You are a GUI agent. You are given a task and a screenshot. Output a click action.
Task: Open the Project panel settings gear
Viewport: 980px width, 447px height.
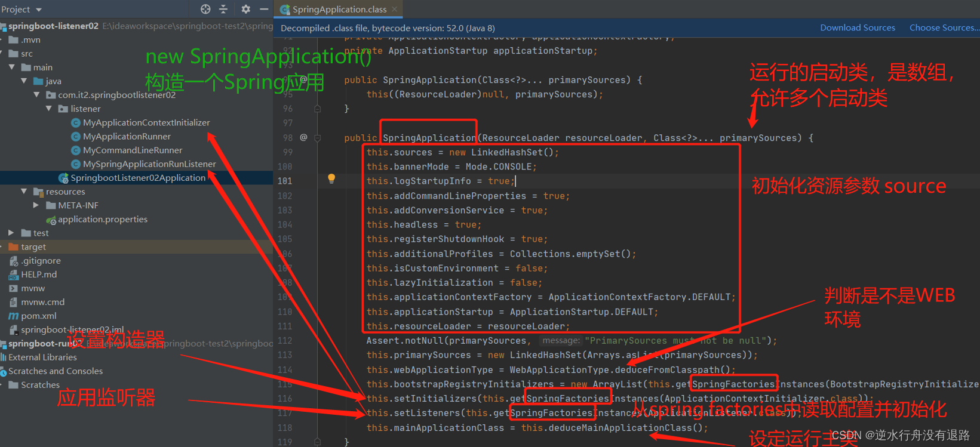pos(245,9)
